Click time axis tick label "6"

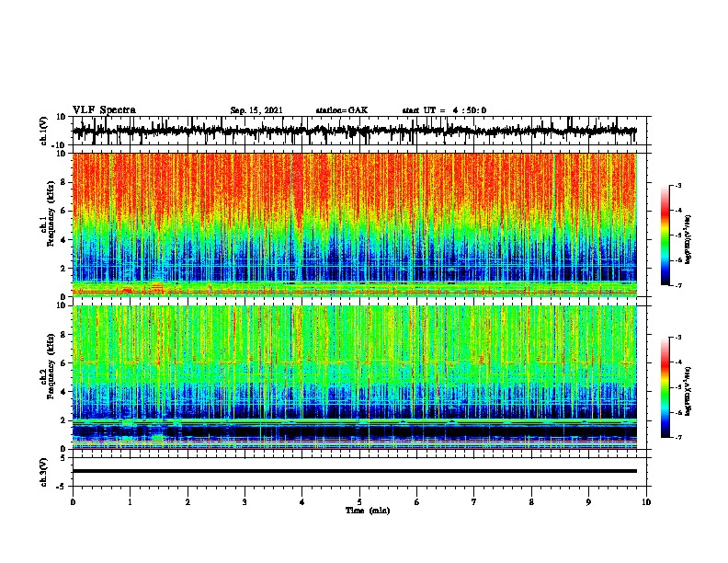coord(417,502)
